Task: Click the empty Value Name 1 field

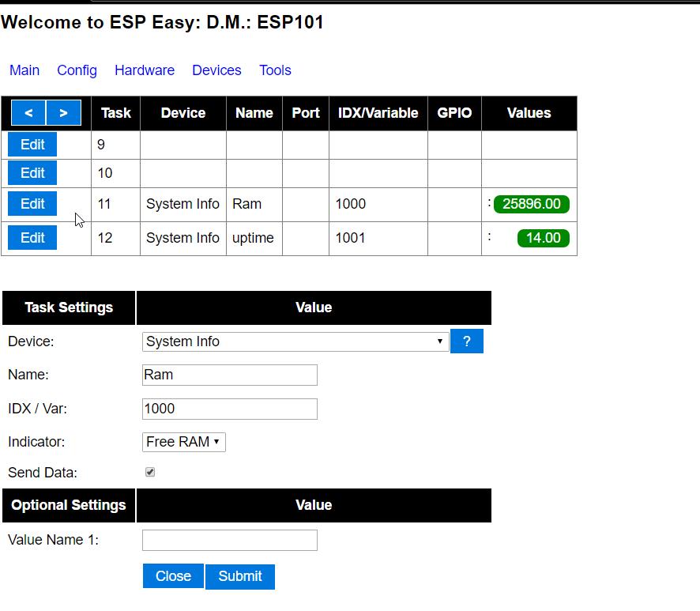Action: [230, 540]
